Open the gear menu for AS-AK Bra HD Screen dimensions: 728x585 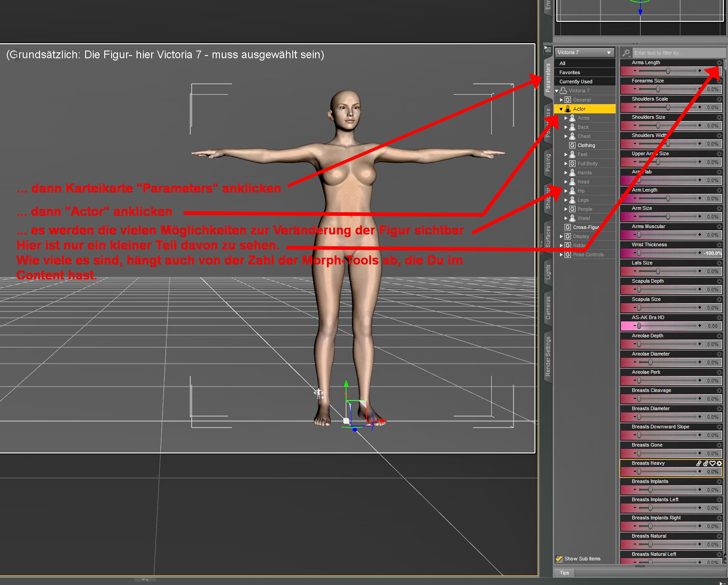719,318
